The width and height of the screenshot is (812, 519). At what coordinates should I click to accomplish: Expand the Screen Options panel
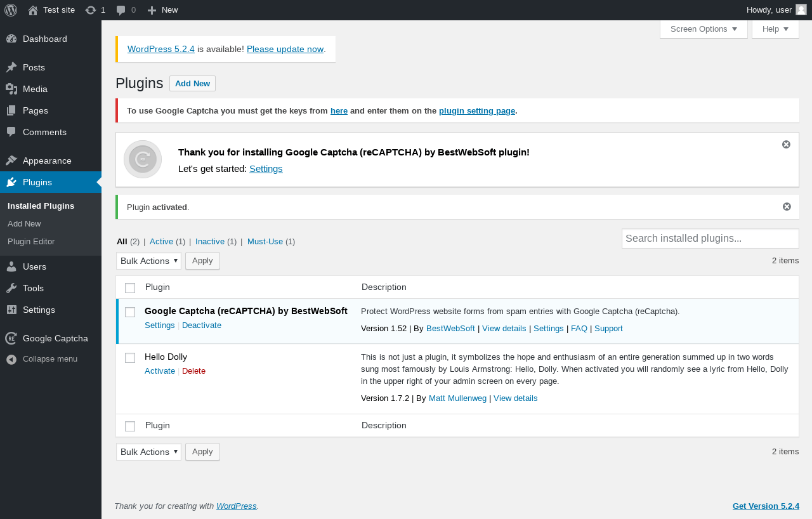click(x=704, y=29)
